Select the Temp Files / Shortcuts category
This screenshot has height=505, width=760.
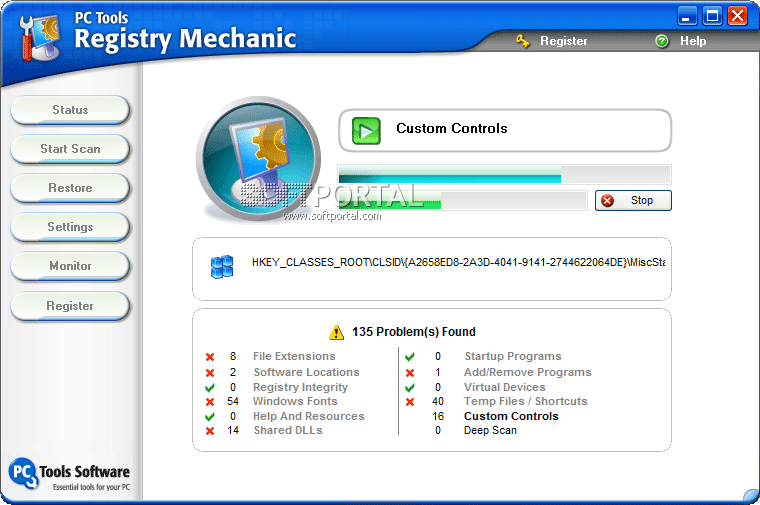(x=525, y=401)
